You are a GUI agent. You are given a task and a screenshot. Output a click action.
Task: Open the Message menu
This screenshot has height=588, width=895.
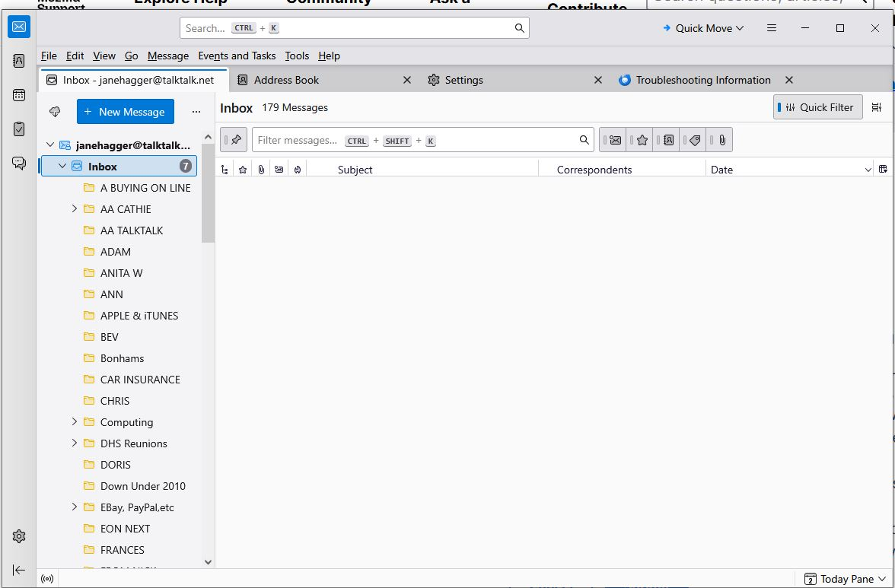pyautogui.click(x=167, y=56)
